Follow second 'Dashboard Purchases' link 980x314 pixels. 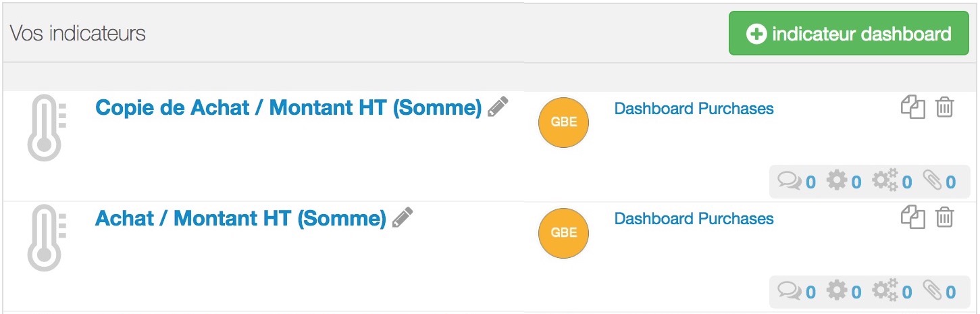[694, 219]
